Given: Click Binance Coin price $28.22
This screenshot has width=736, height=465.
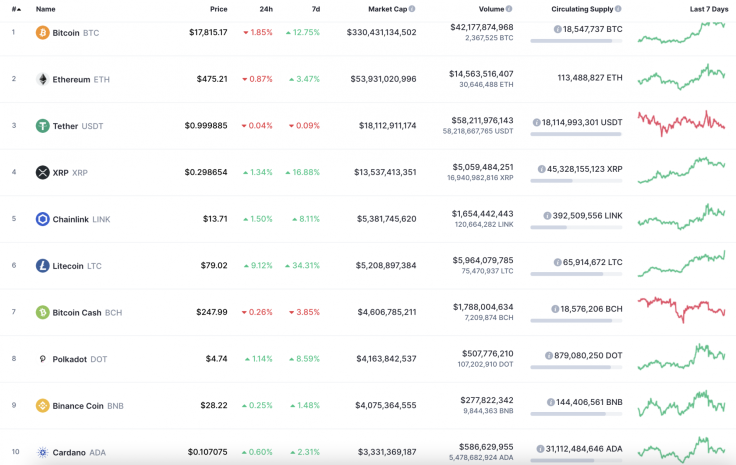Looking at the screenshot, I should (214, 405).
